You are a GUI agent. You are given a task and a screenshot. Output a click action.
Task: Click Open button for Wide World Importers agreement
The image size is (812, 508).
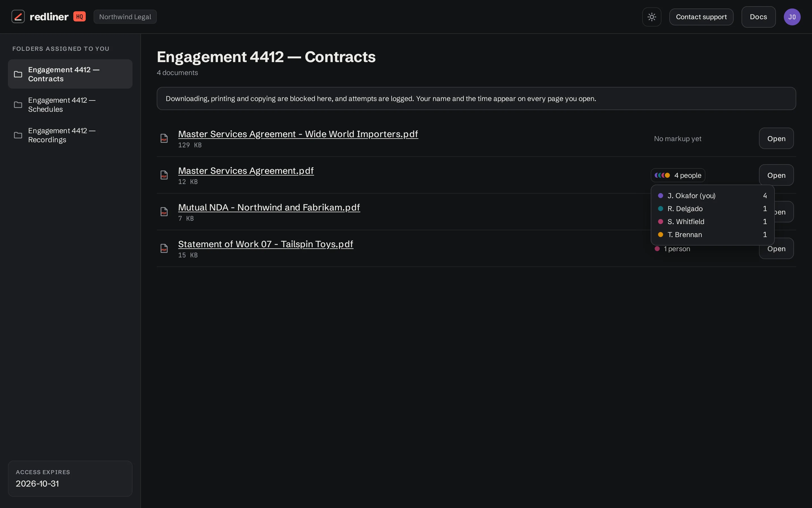[x=776, y=138]
